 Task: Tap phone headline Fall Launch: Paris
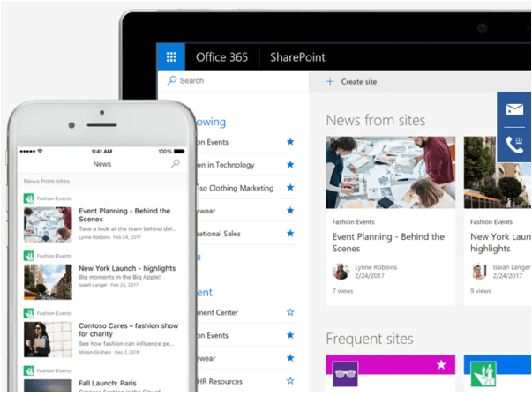108,383
